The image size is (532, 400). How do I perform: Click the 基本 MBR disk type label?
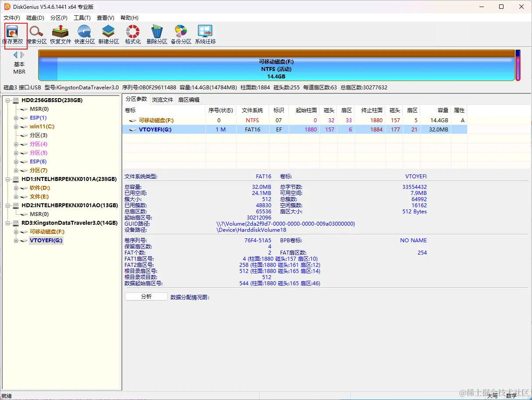pyautogui.click(x=19, y=68)
